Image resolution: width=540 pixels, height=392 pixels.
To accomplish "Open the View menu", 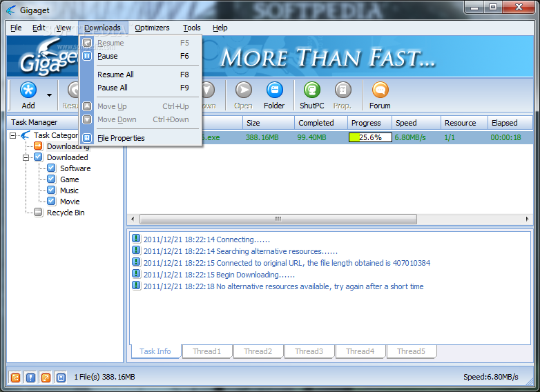I will (64, 28).
